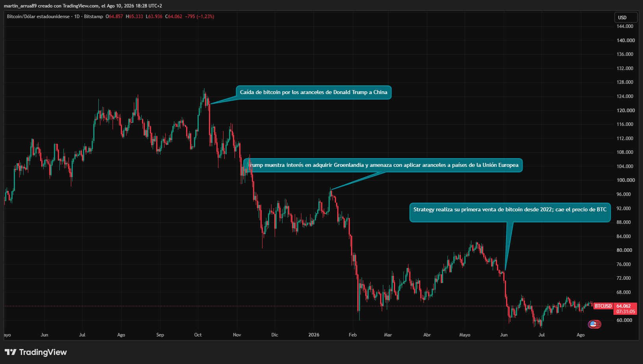The width and height of the screenshot is (643, 364).
Task: Click the 120.000 price axis label
Action: coord(625,111)
